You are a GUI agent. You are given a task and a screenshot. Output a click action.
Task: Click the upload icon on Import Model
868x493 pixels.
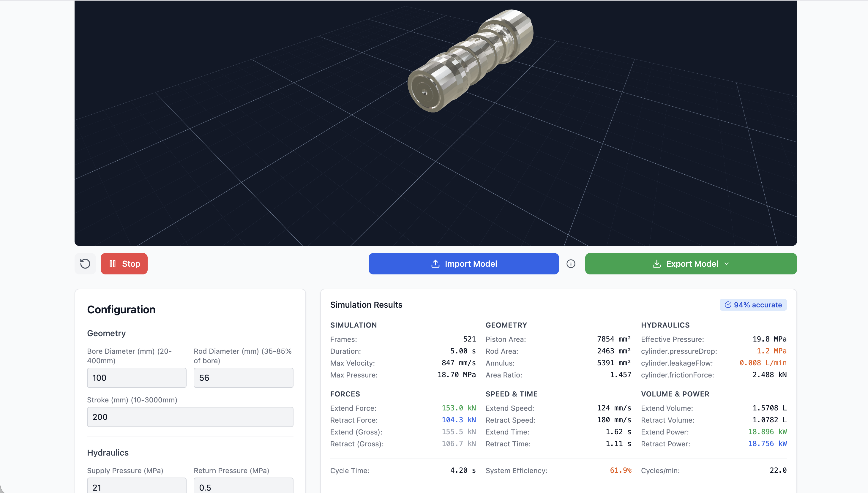(x=435, y=264)
